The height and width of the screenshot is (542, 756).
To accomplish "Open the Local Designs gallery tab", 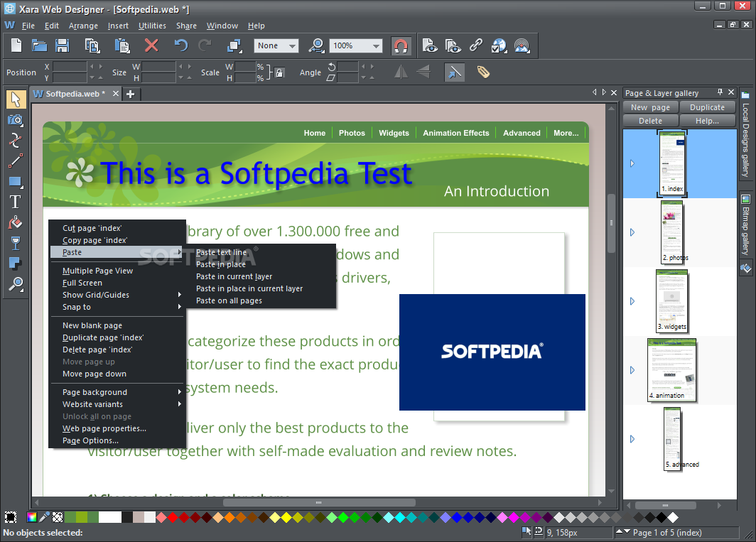I will [745, 134].
